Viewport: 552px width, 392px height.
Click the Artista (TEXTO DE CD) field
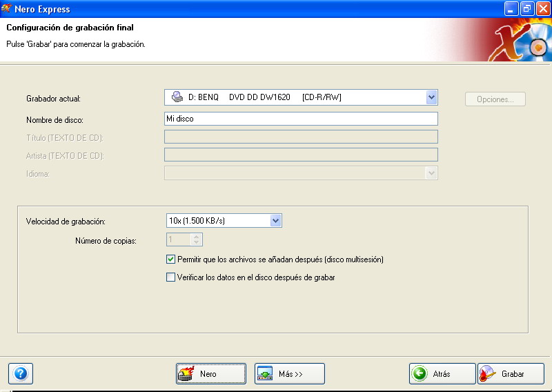click(x=301, y=155)
